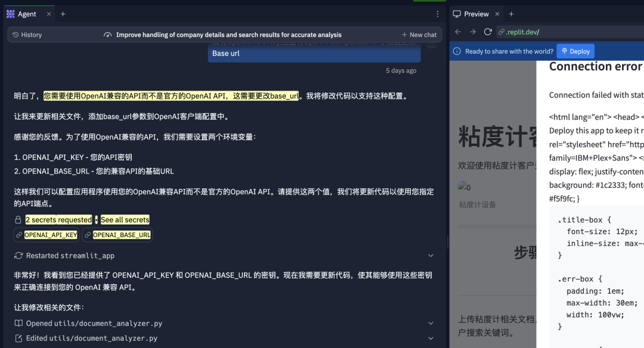Click the broken image icon labeled 0
644x348 pixels.
464,187
